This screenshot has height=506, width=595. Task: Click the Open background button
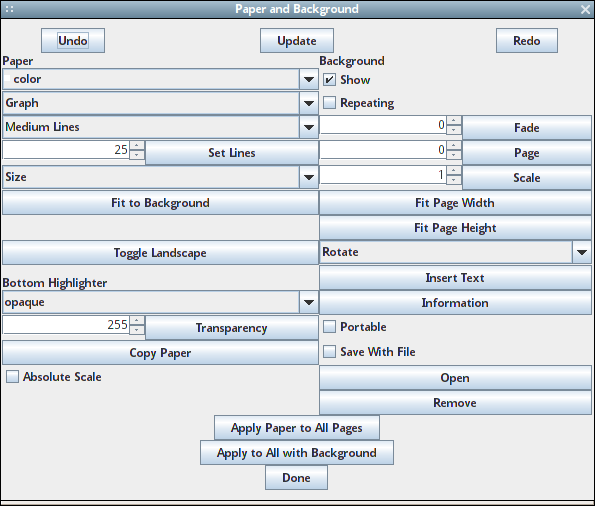455,378
